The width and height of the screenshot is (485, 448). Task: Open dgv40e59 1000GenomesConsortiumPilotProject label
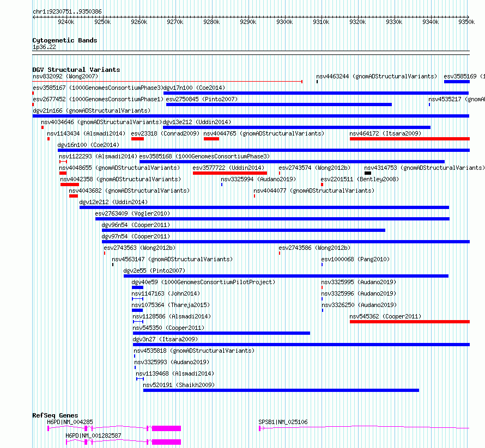pos(203,282)
